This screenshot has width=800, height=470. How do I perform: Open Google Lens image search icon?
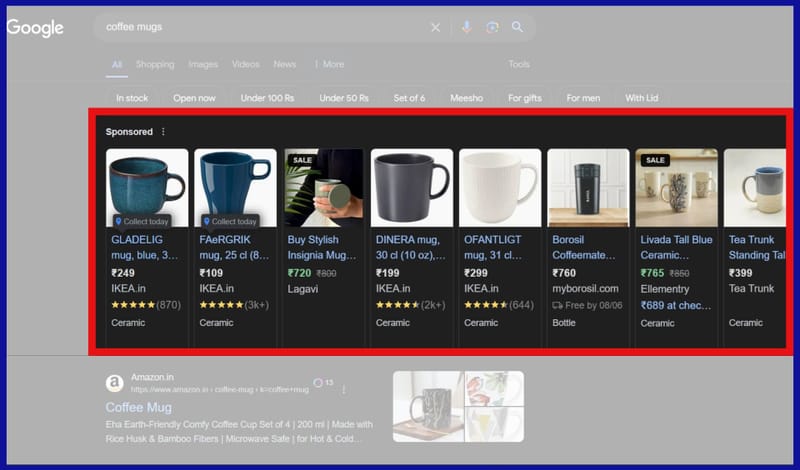click(492, 27)
